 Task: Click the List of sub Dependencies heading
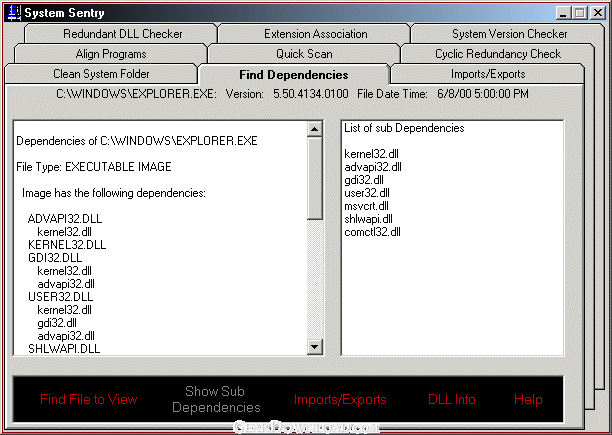404,128
